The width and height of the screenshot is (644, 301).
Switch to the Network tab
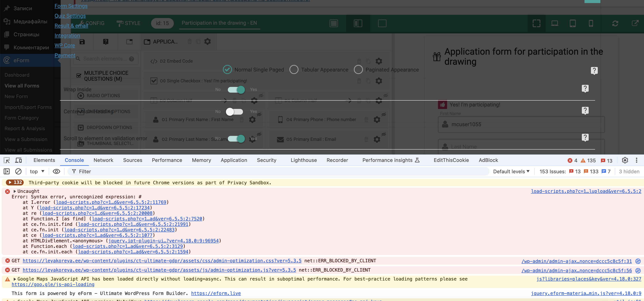pyautogui.click(x=103, y=160)
